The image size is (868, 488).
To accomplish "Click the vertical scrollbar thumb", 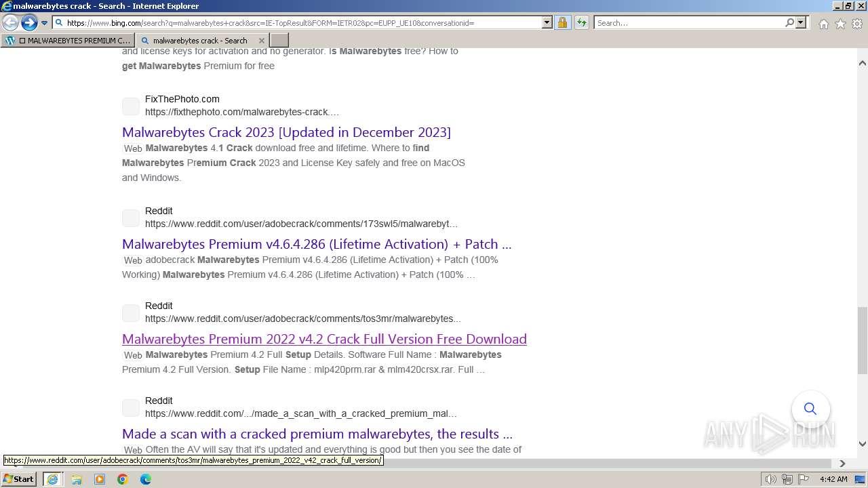I will pos(863,340).
